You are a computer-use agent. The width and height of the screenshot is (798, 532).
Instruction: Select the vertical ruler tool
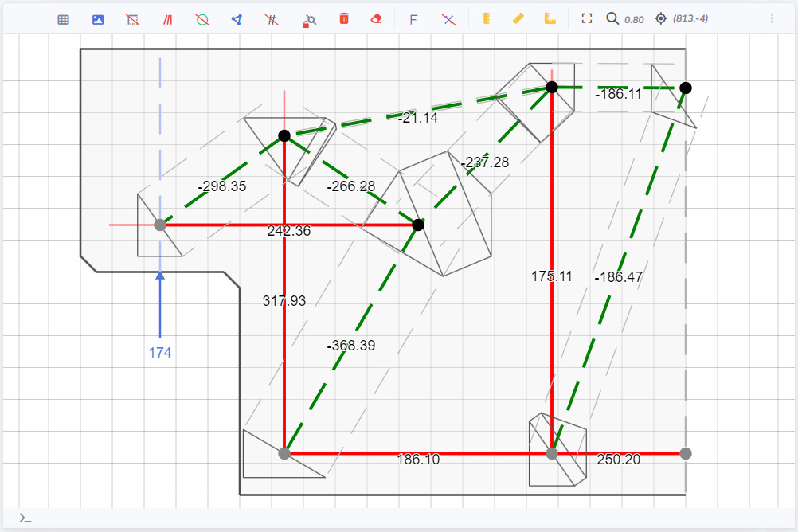[485, 18]
